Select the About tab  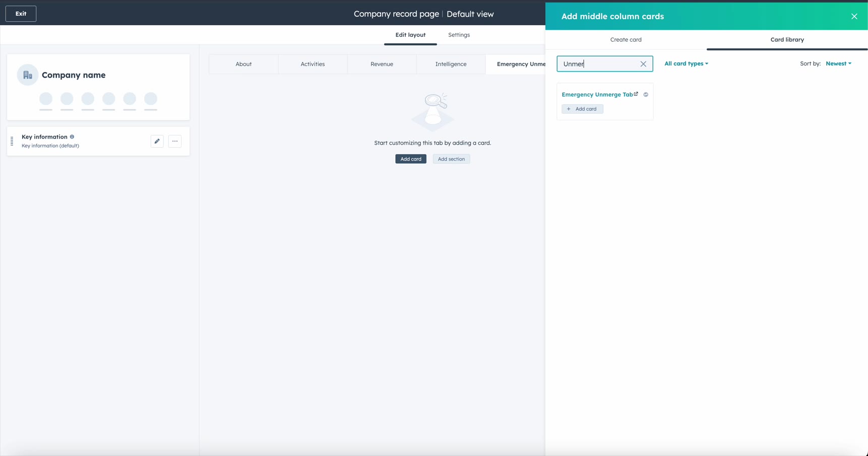coord(243,64)
